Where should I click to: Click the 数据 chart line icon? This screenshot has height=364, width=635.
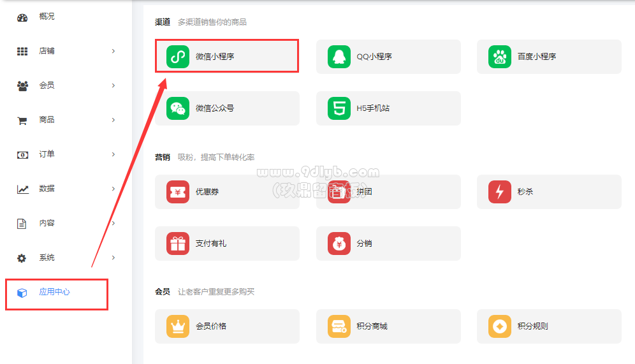tap(22, 189)
